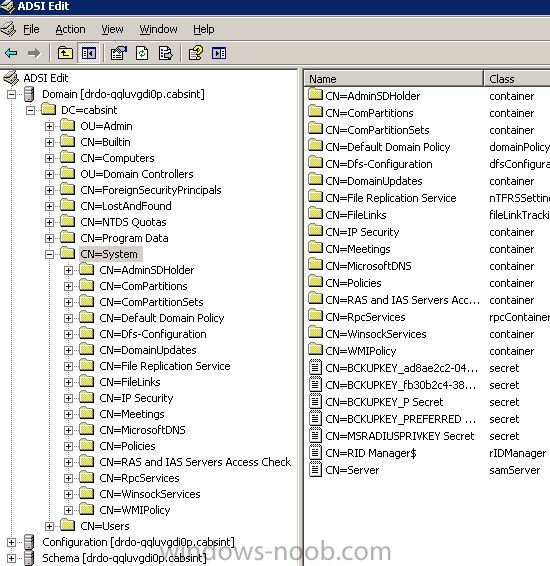Collapse the CN=System tree node
The width and height of the screenshot is (550, 566).
[49, 254]
